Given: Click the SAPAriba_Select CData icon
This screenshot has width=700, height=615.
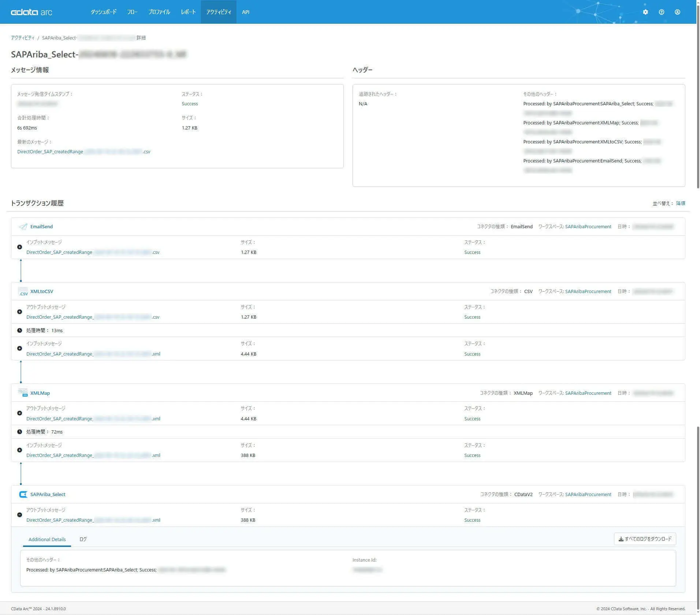Looking at the screenshot, I should 23,494.
